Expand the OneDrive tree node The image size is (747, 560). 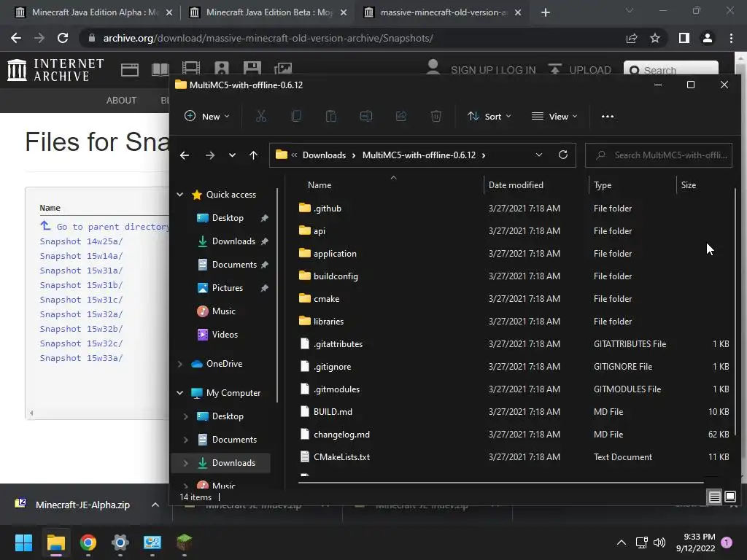180,364
